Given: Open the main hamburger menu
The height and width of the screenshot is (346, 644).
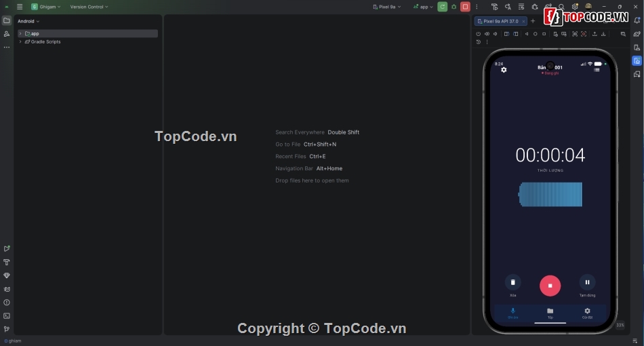Looking at the screenshot, I should tap(19, 7).
